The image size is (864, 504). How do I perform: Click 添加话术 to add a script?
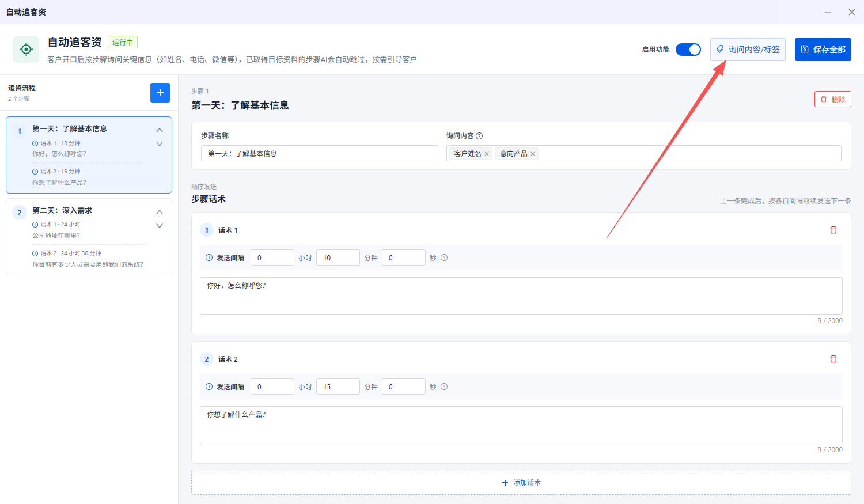[x=521, y=483]
